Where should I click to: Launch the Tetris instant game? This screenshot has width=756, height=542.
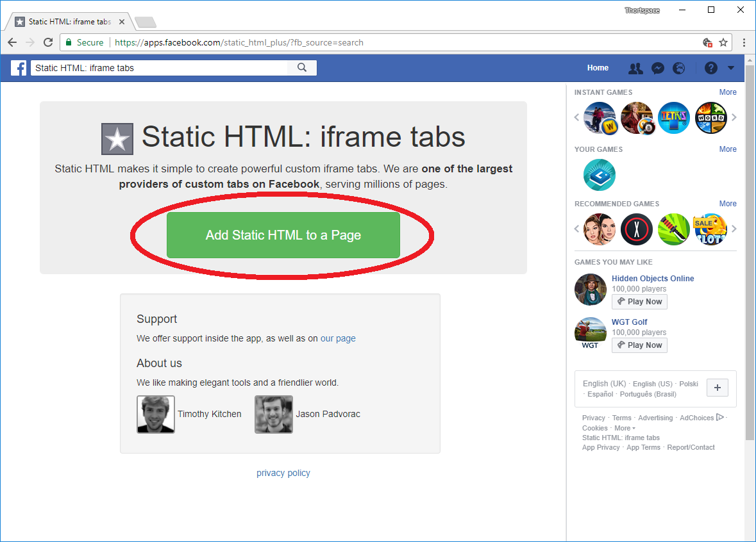pos(674,118)
